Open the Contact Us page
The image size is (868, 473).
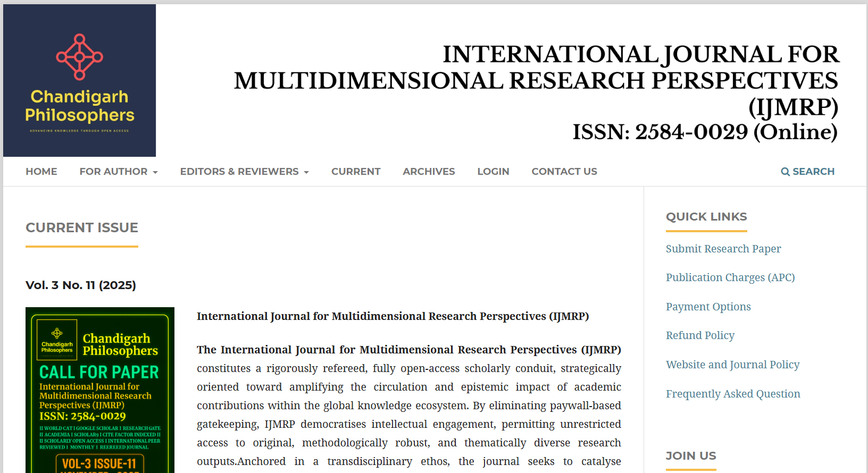564,172
